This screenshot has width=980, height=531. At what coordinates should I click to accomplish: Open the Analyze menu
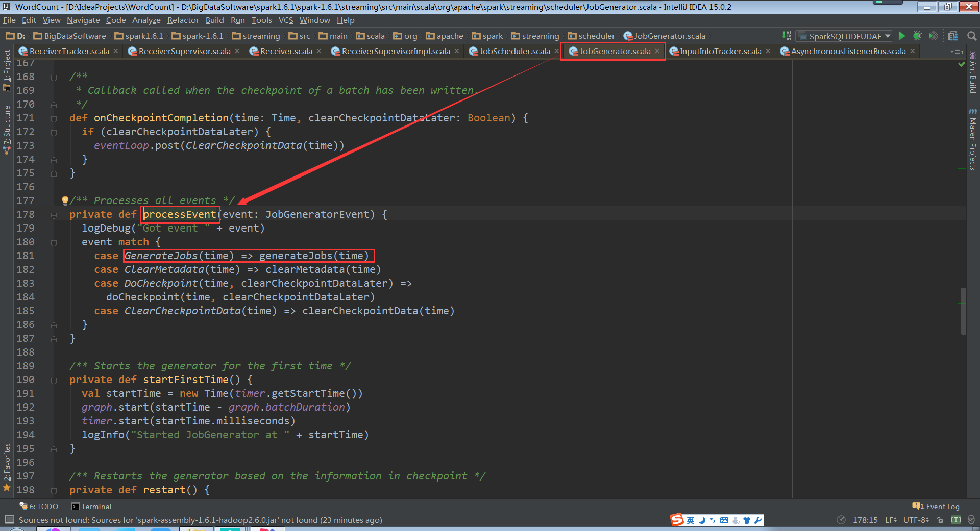tap(146, 20)
